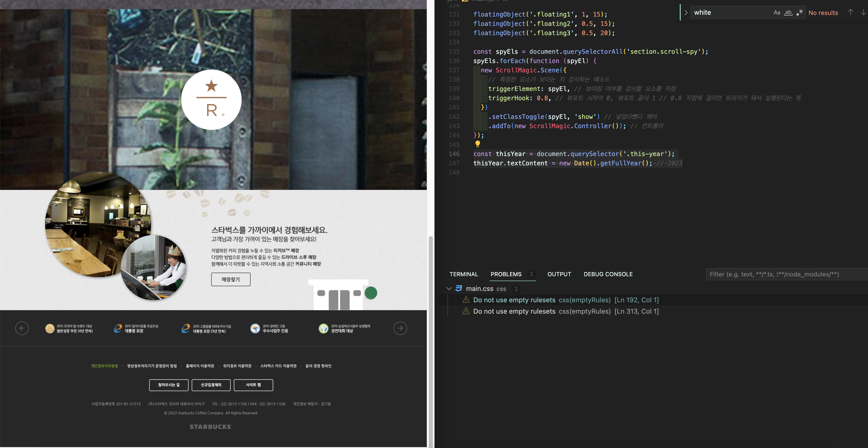Click the 개인정보처리방침 footer link
This screenshot has height=448, width=868.
(104, 366)
